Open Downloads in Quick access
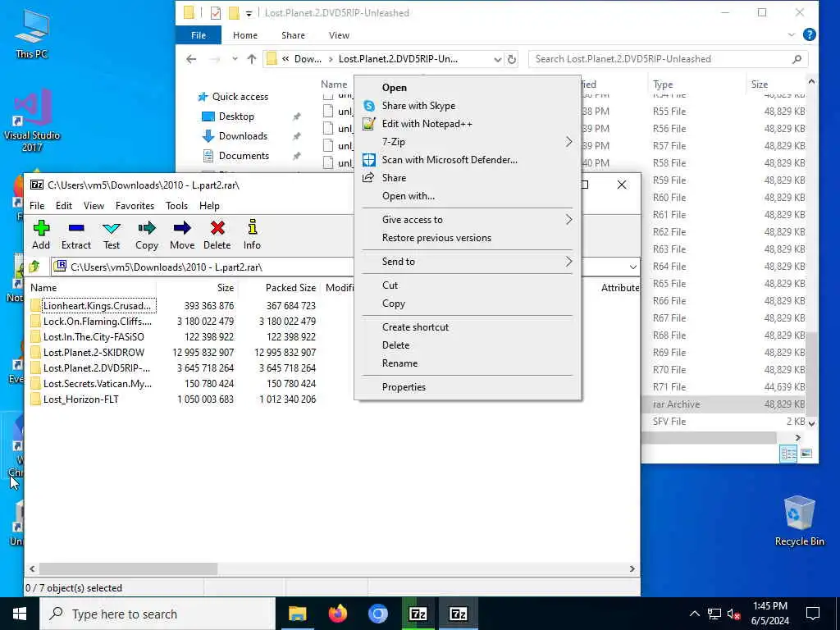This screenshot has height=630, width=840. (x=243, y=136)
